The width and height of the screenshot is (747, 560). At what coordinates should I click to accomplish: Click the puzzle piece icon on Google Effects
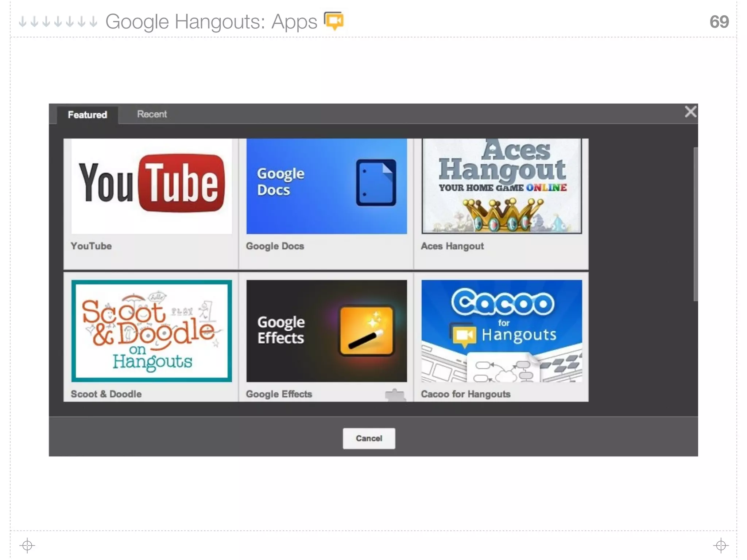[395, 395]
